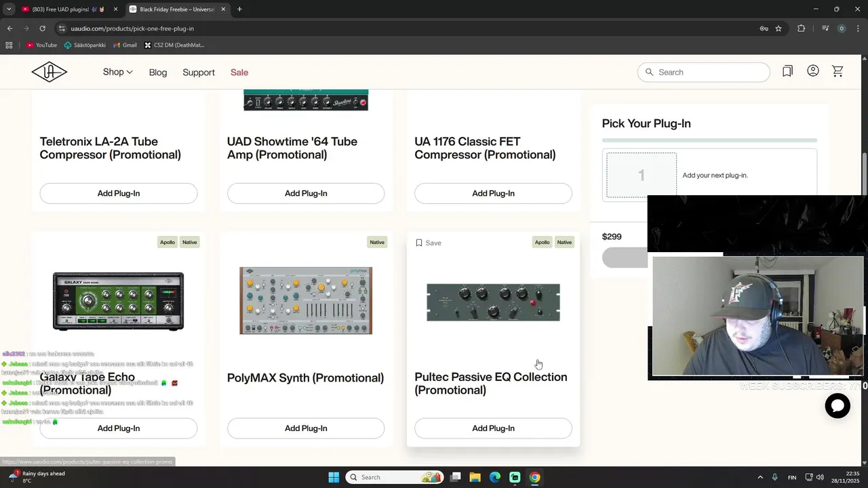This screenshot has width=868, height=488.
Task: Click the empty plug-in slot 1
Action: [641, 175]
